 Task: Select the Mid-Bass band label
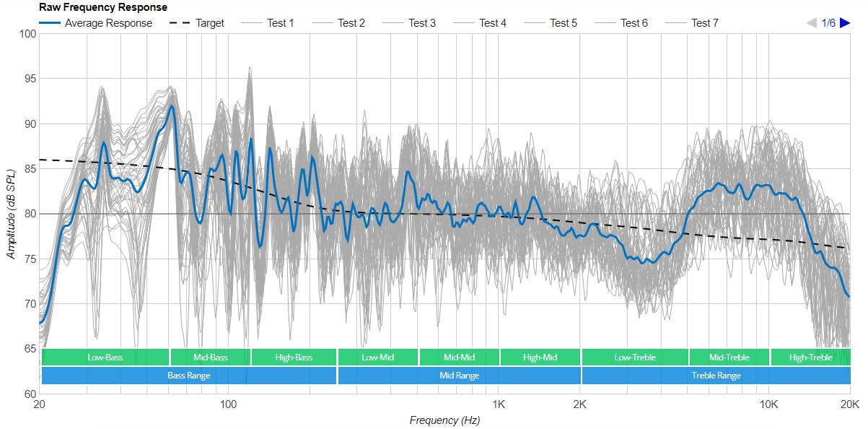click(211, 357)
